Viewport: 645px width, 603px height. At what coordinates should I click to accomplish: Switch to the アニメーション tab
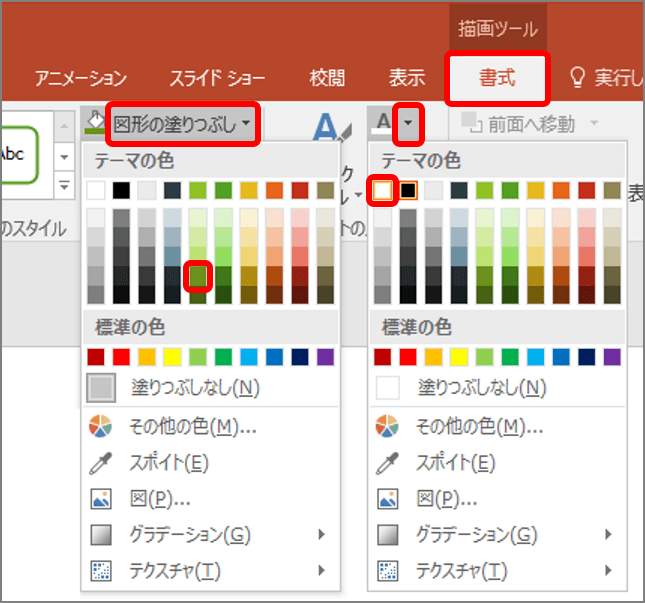coord(81,78)
